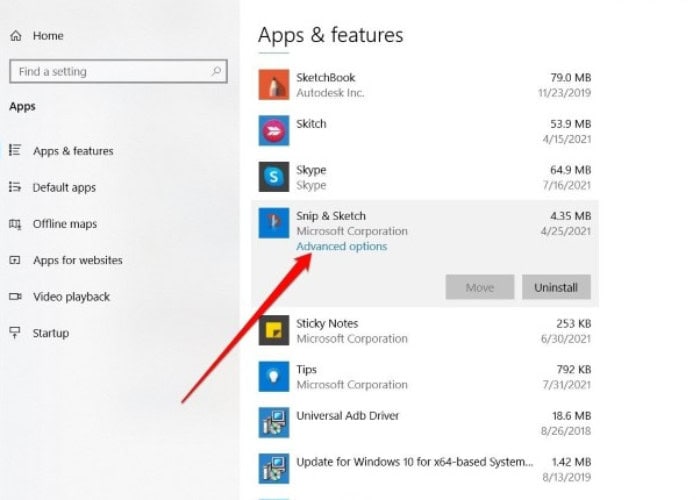Click the 792 KB size value
The width and height of the screenshot is (700, 500).
574,370
